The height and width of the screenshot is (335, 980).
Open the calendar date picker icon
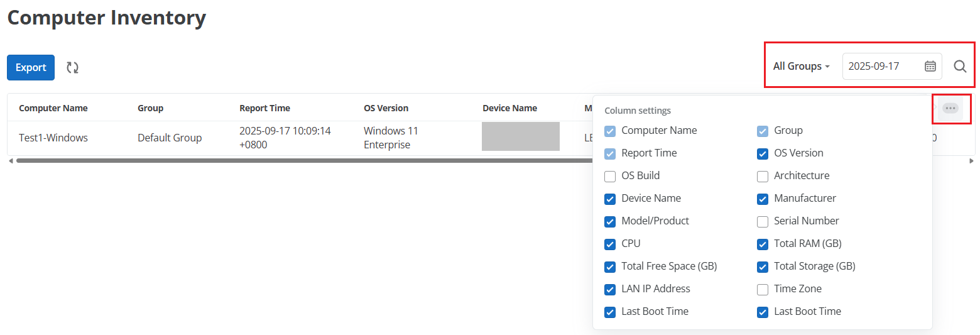pyautogui.click(x=930, y=66)
